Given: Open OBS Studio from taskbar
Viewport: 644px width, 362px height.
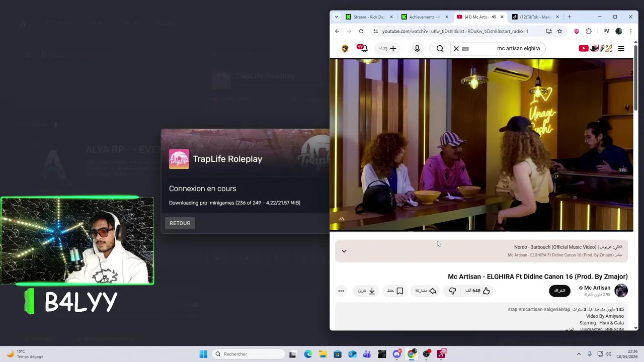Looking at the screenshot, I should point(427,354).
